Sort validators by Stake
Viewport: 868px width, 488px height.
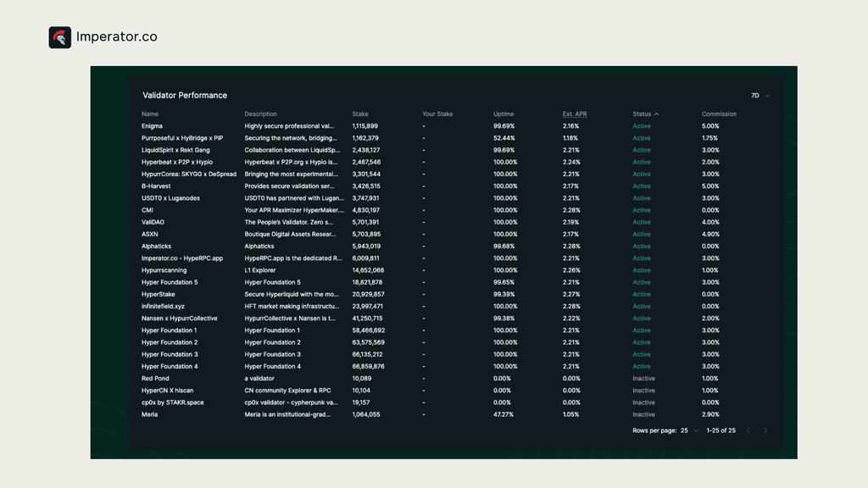[360, 114]
